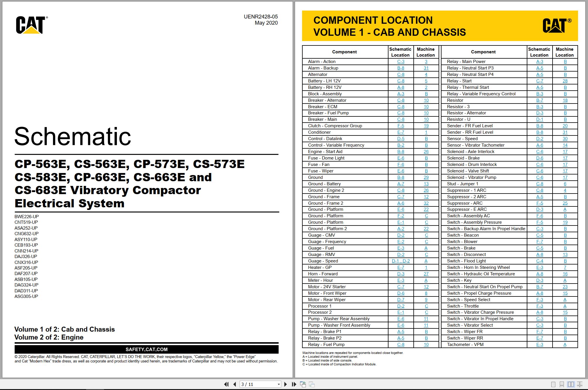Image resolution: width=588 pixels, height=390 pixels.
Task: Follow schematic link A-8 for Battery - RH 12V
Action: [x=401, y=87]
